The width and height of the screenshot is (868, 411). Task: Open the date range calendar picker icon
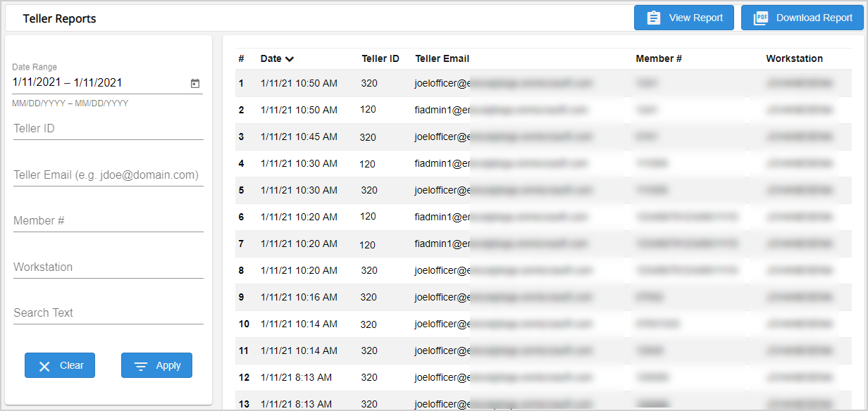point(195,83)
